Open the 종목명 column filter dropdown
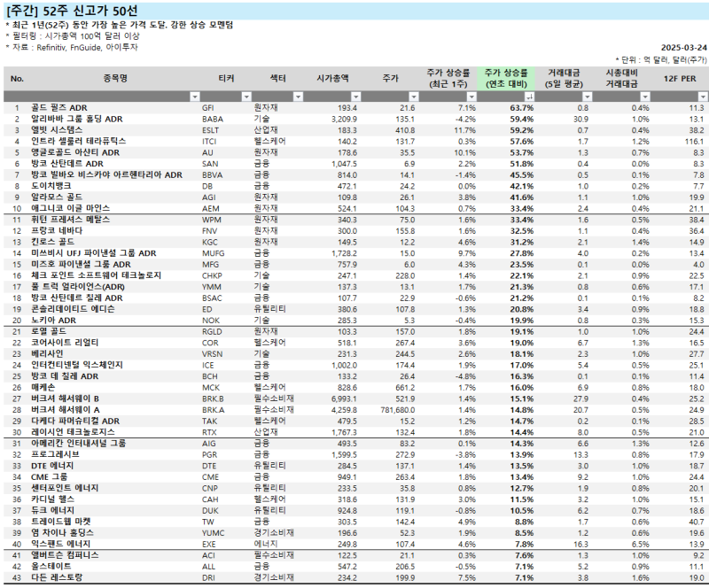Viewport: 709px width, 588px height. point(194,97)
